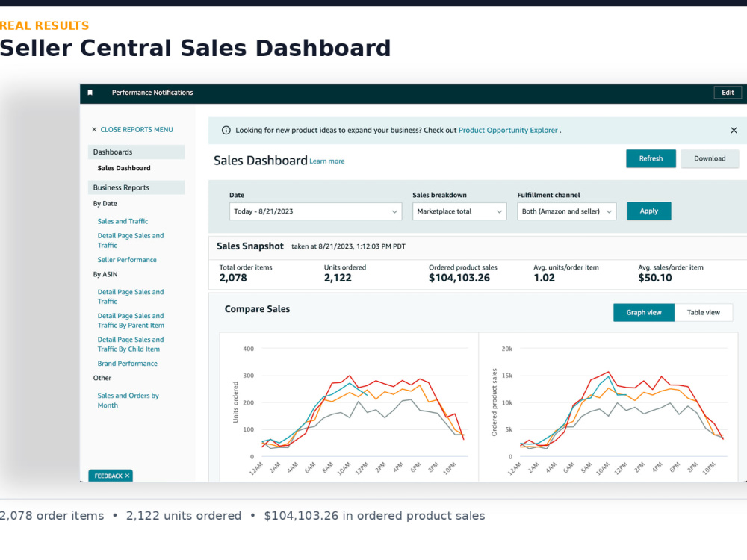Open By ASIN Detail Page Sales and Traffic
Image resolution: width=747 pixels, height=560 pixels.
tap(131, 296)
